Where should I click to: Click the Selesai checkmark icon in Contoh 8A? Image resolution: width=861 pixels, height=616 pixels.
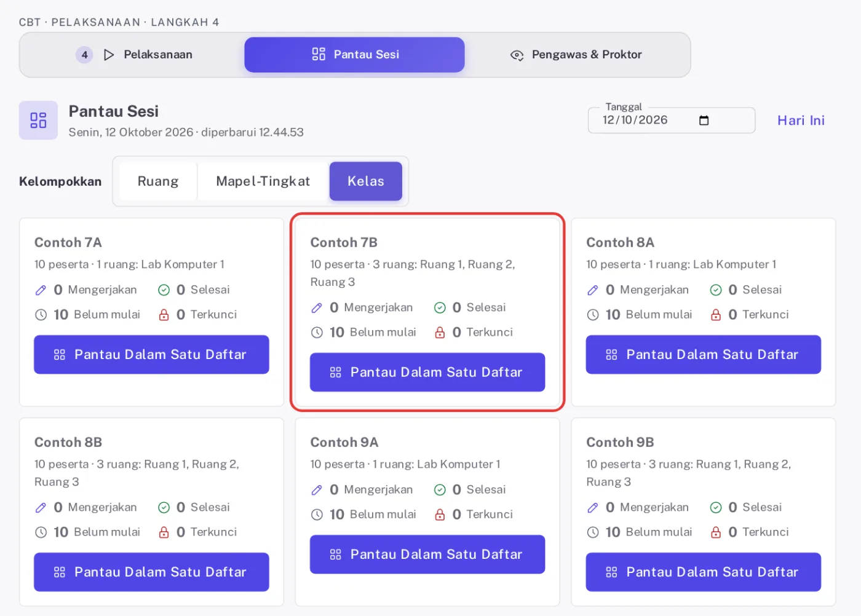(716, 290)
